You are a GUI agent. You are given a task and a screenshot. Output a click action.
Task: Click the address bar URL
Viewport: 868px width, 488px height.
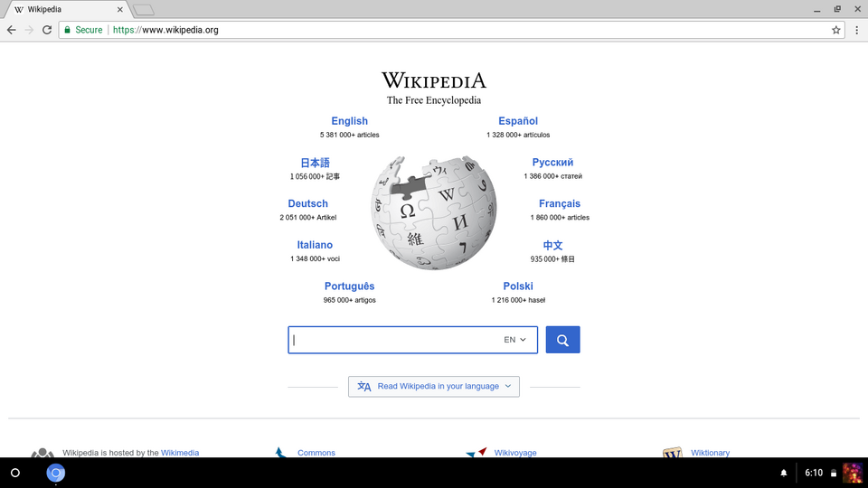coord(165,30)
